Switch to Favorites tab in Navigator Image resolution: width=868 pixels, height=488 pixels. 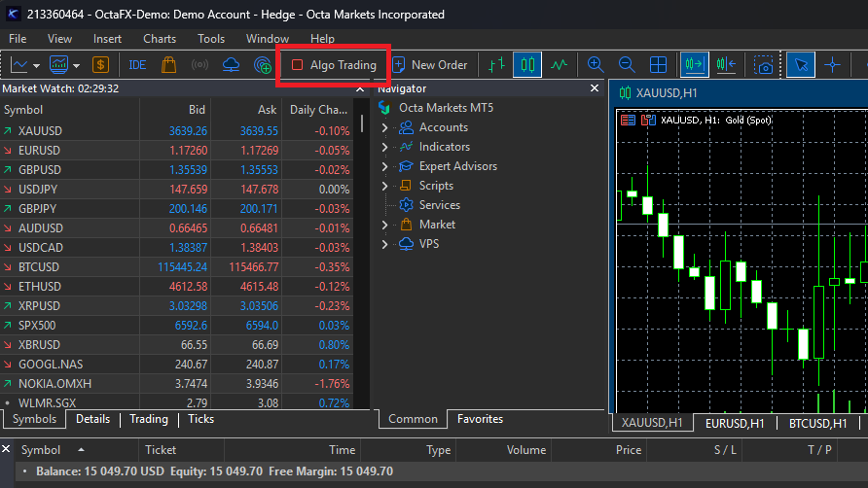click(x=480, y=419)
